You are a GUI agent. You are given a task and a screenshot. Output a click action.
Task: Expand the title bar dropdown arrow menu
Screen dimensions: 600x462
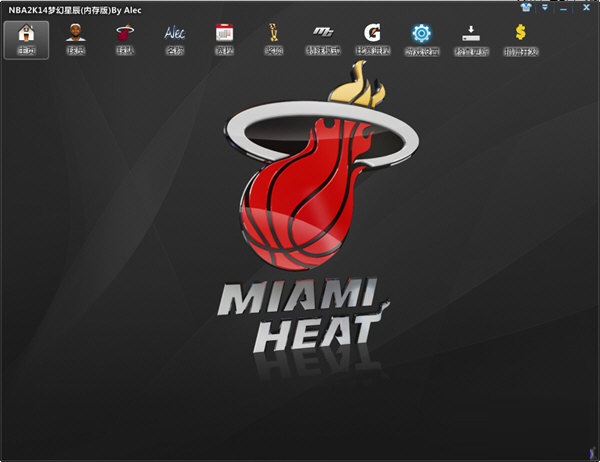545,7
